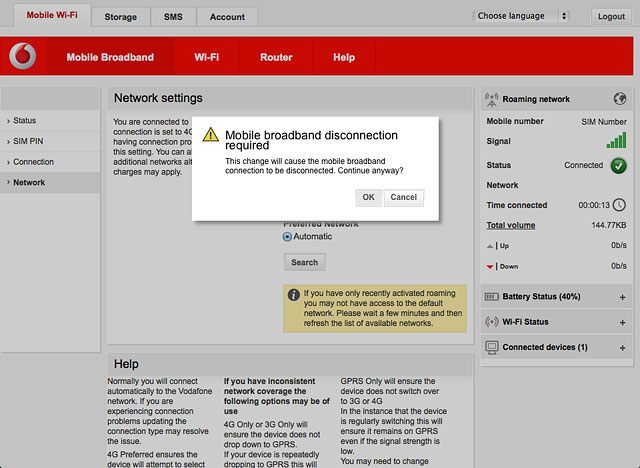
Task: Open the Choose language dropdown
Action: pyautogui.click(x=521, y=16)
